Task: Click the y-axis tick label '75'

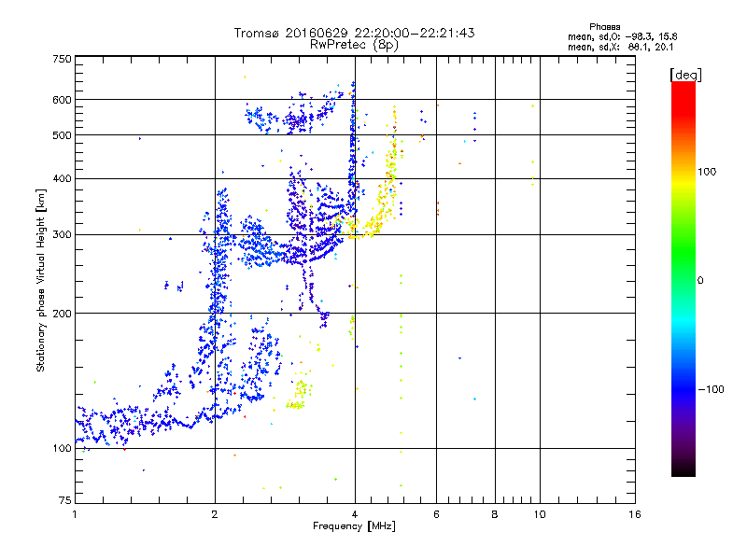Action: click(x=65, y=500)
